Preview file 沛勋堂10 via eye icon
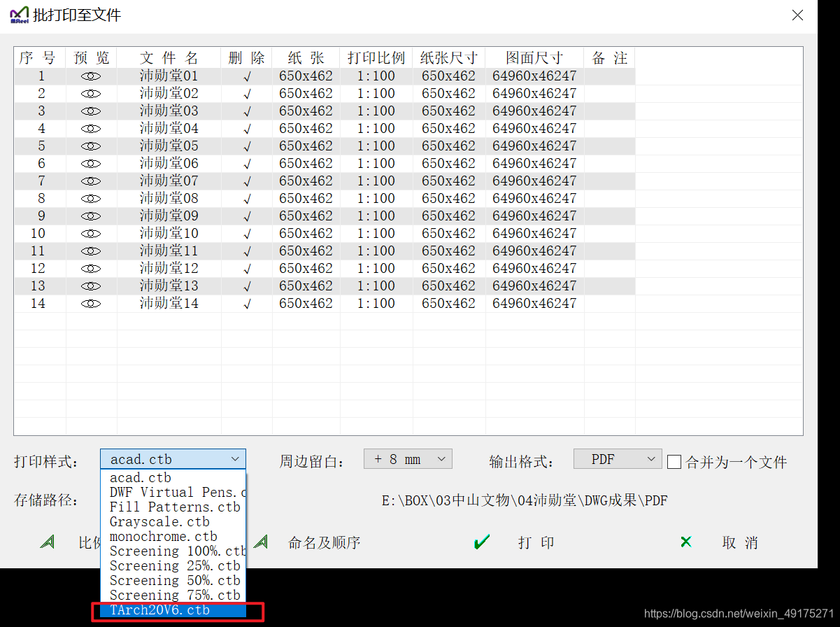This screenshot has width=840, height=627. (91, 234)
